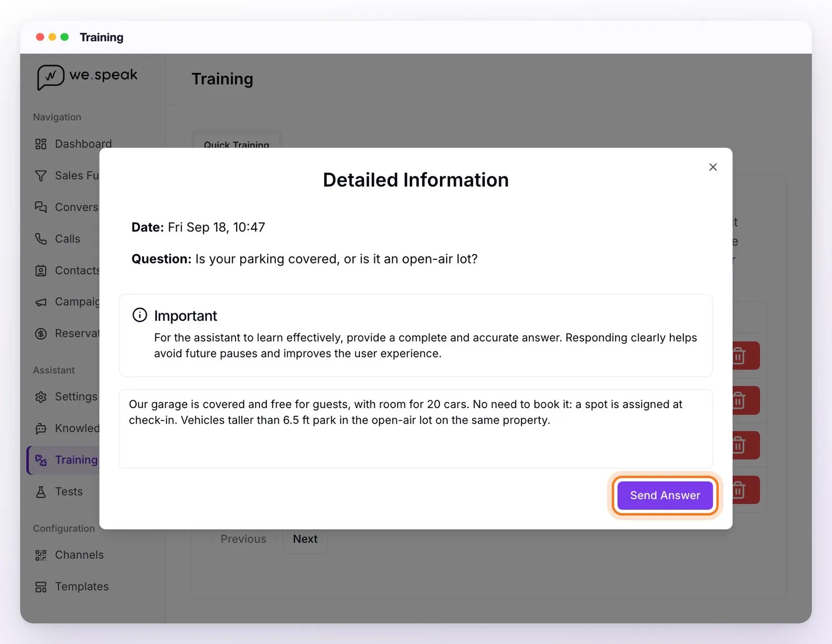Go to the Next page

pyautogui.click(x=305, y=540)
